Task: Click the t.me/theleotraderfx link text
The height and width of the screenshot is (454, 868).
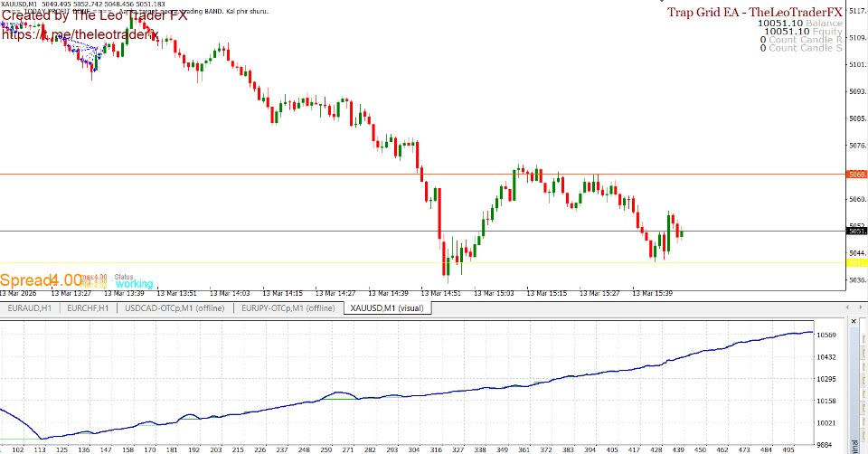Action: 80,35
